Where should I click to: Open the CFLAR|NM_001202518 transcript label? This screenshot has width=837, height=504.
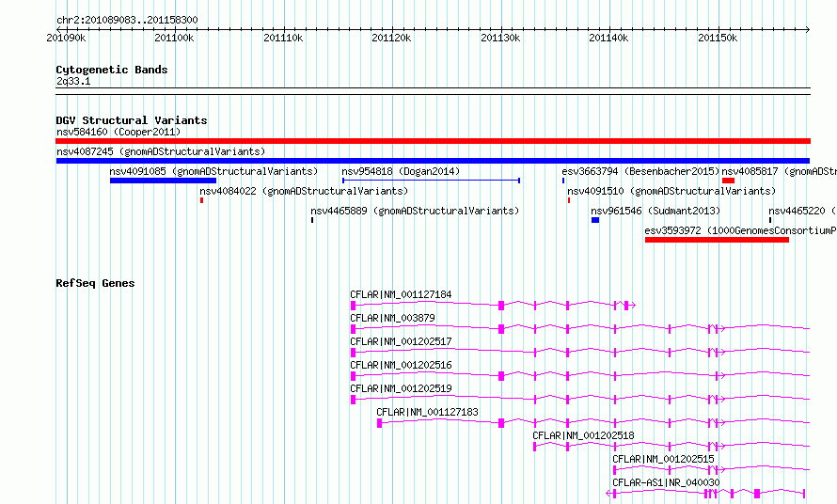click(x=583, y=435)
